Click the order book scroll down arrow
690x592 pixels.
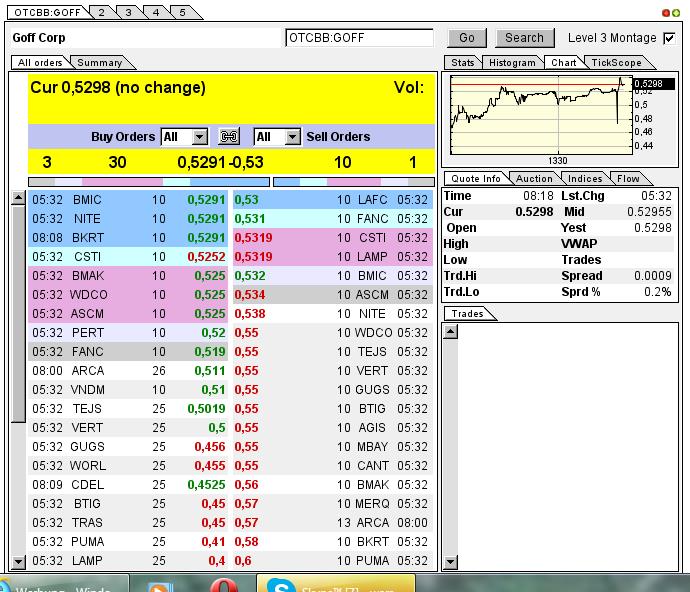pyautogui.click(x=18, y=561)
